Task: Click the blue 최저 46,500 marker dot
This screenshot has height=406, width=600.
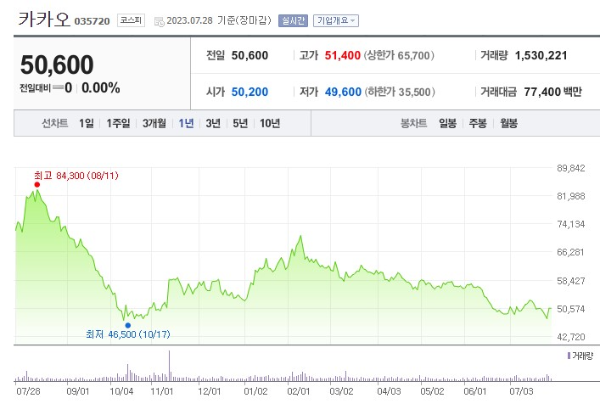Action: 128,326
